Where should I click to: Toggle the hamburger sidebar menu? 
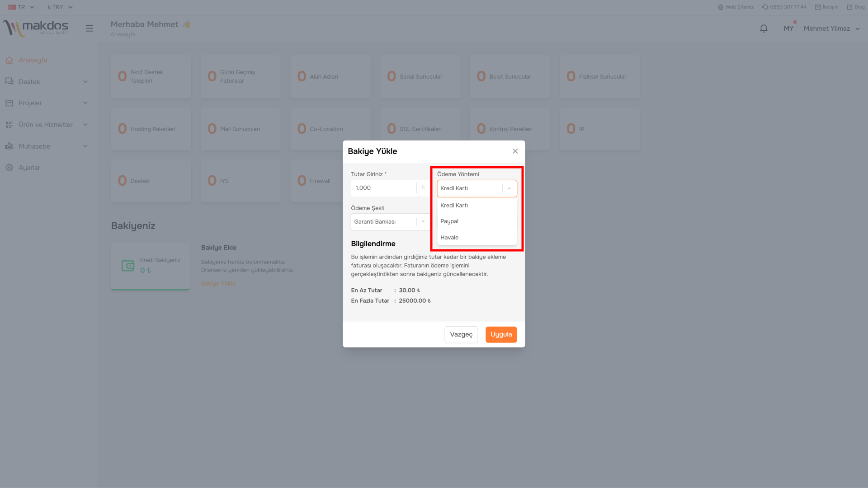(90, 28)
